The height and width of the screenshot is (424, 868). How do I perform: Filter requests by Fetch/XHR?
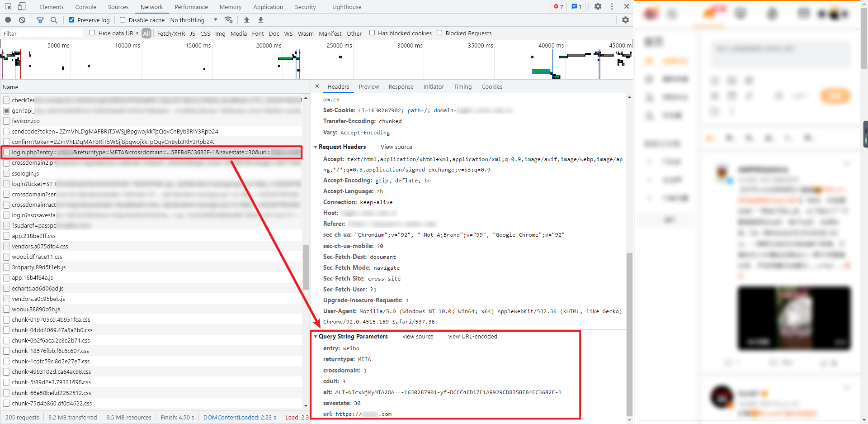click(171, 33)
